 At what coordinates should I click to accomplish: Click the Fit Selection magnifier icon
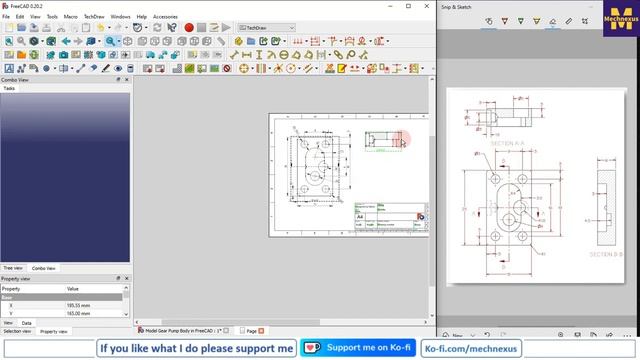click(21, 41)
